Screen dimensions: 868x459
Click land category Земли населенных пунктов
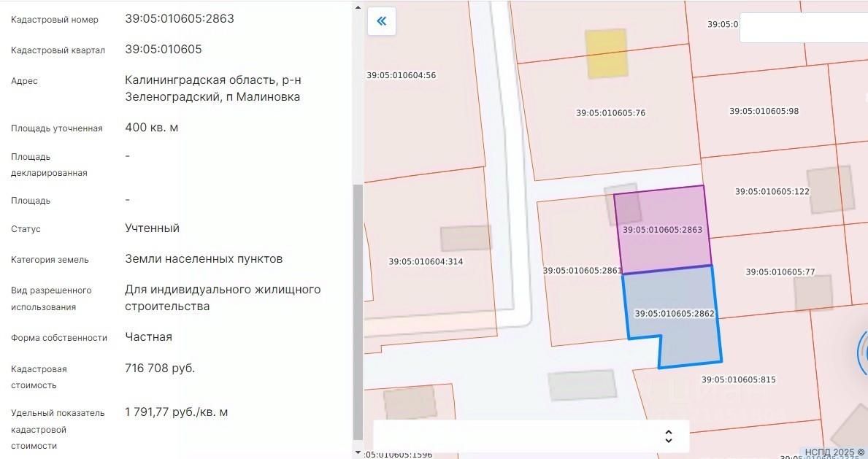pyautogui.click(x=204, y=259)
